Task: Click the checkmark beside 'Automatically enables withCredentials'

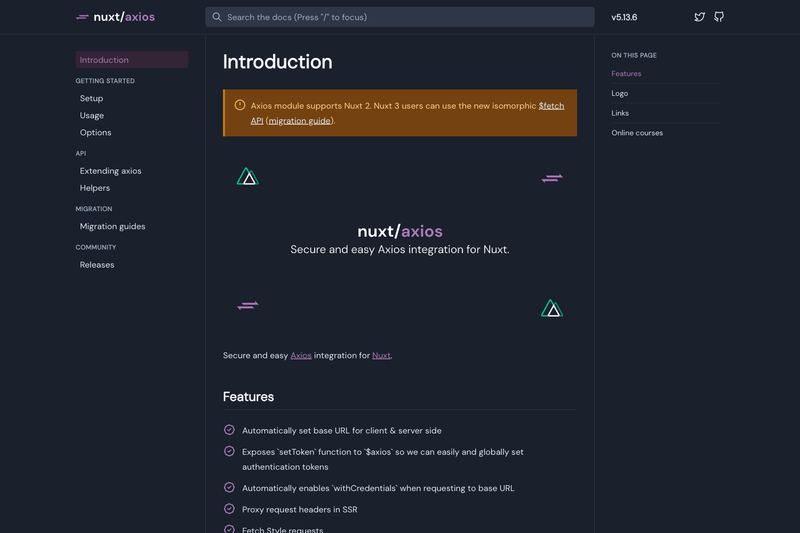Action: [x=229, y=488]
